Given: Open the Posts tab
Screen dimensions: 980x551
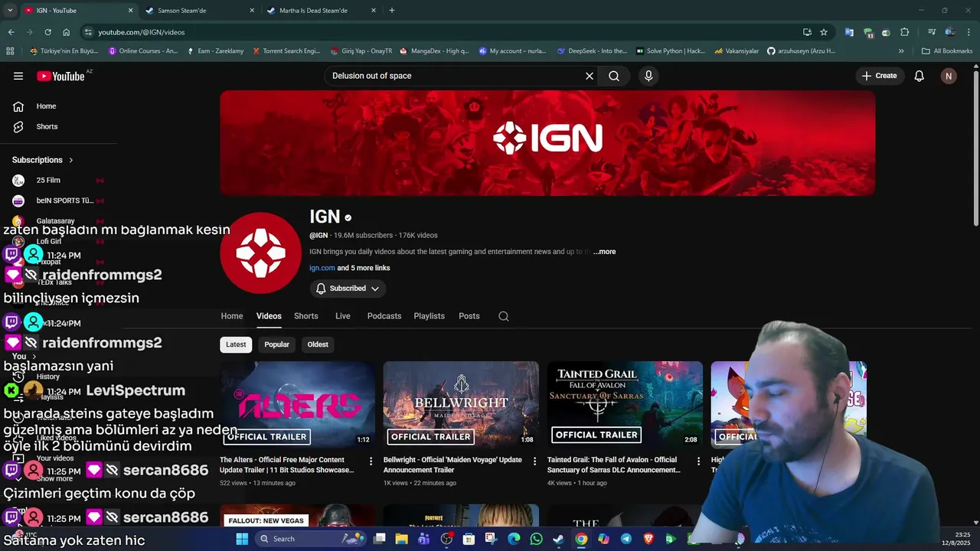Looking at the screenshot, I should tap(469, 316).
